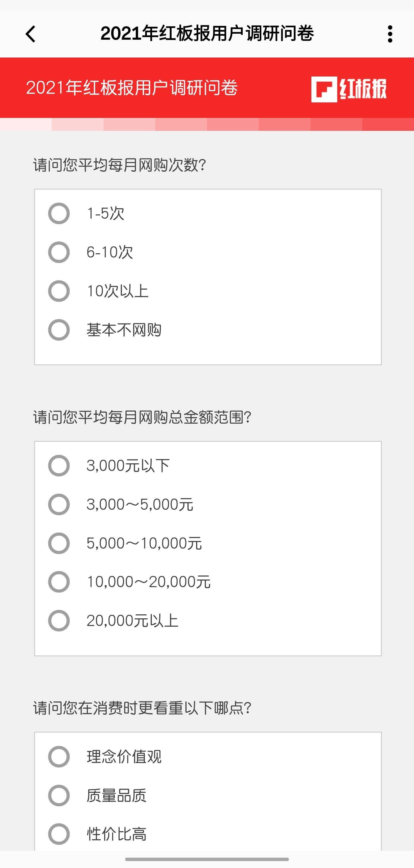Tap the back arrow icon
This screenshot has width=414, height=868.
(x=31, y=34)
